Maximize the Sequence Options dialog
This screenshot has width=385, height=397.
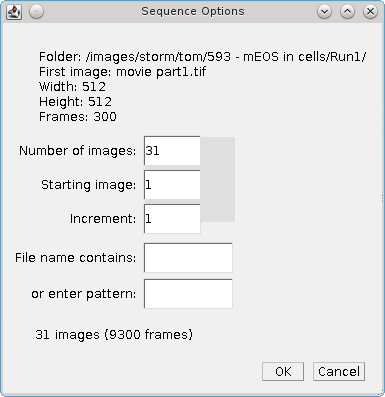347,12
